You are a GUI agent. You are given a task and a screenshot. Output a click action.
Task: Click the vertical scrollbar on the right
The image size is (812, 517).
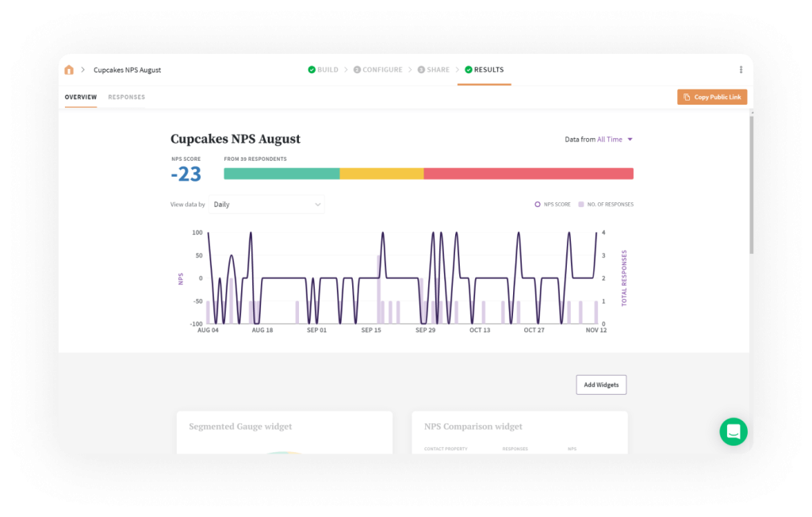point(750,182)
